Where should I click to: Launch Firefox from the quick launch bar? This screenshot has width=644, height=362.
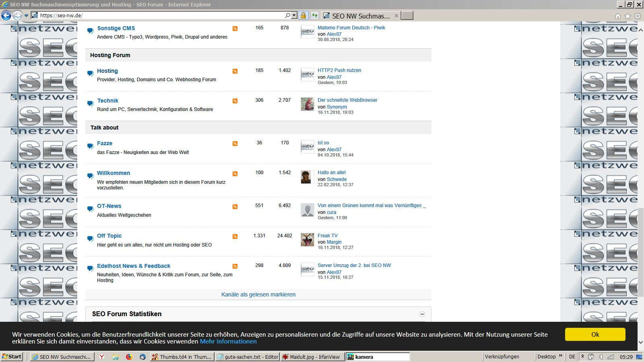[129, 357]
